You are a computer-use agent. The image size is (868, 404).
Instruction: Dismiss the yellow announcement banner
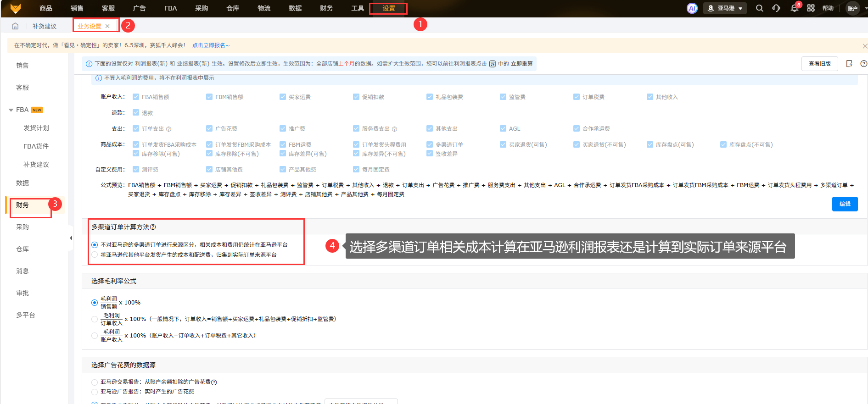click(865, 46)
